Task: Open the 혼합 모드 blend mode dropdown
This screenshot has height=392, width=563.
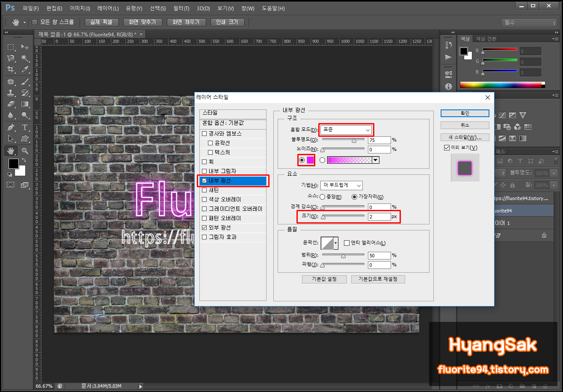Action: click(x=347, y=130)
